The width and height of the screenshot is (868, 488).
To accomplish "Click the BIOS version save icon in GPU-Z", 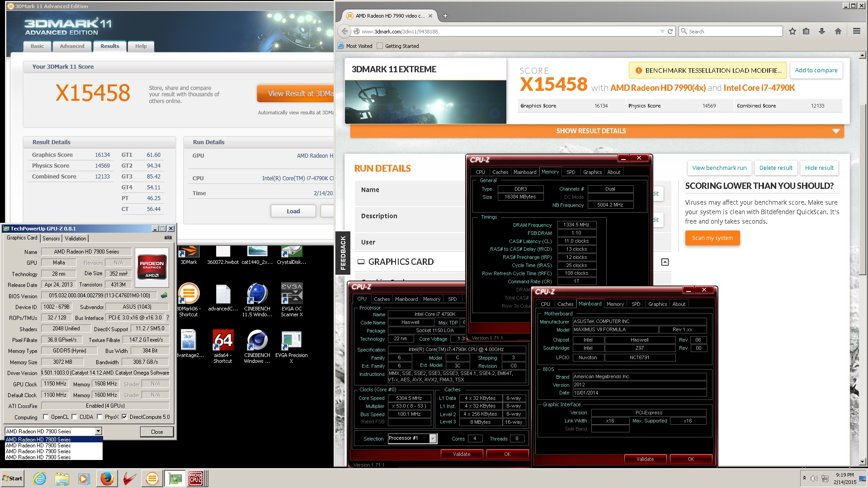I will pos(164,296).
